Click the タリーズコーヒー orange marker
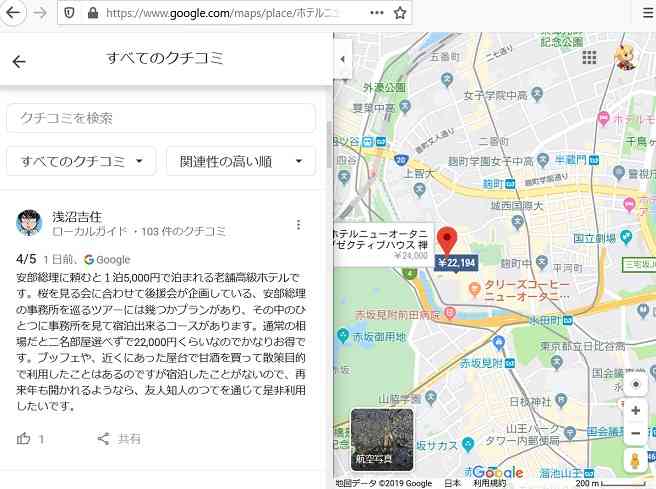This screenshot has width=656, height=489. tap(474, 289)
